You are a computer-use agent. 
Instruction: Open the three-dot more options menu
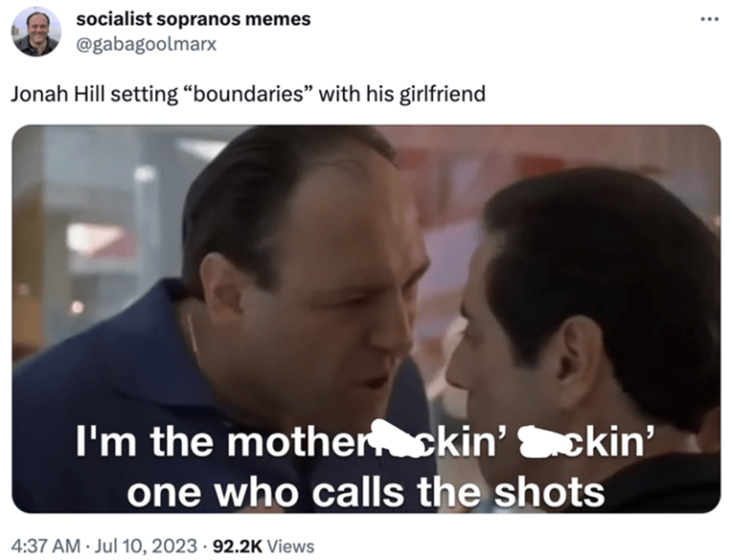709,20
